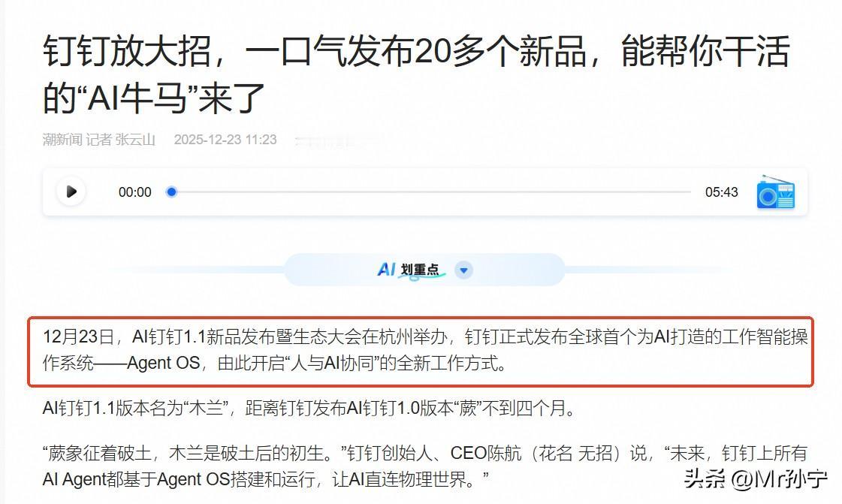This screenshot has height=504, width=842.
Task: Click the audio progress slider handle
Action: click(171, 192)
